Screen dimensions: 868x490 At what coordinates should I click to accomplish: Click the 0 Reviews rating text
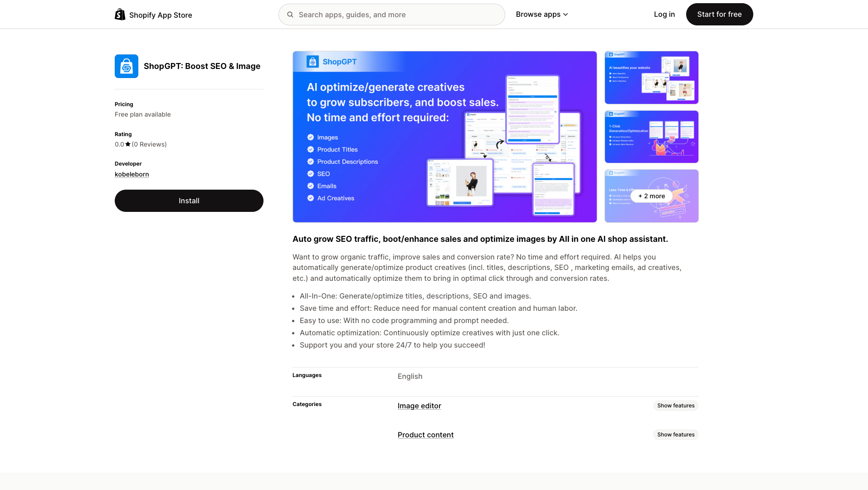click(x=149, y=144)
